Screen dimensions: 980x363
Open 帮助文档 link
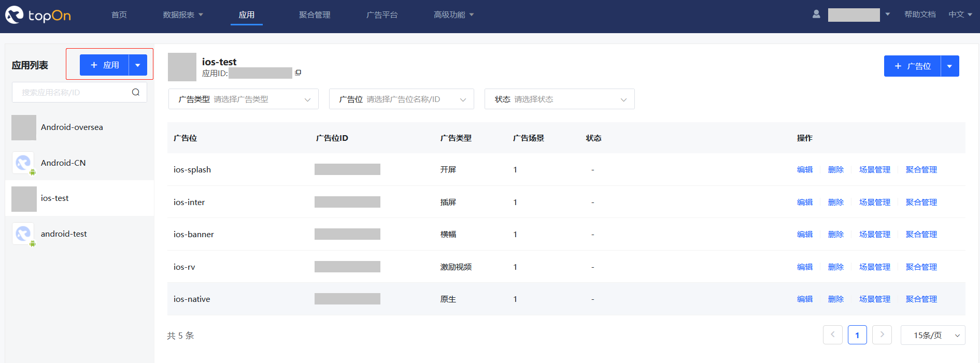(x=920, y=14)
